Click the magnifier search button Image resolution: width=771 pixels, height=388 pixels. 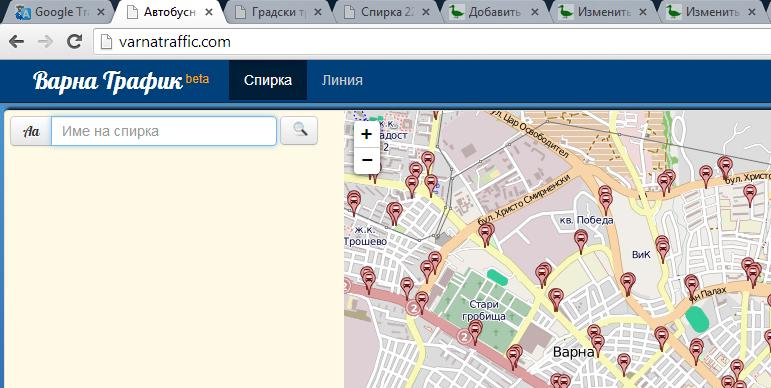click(x=299, y=131)
